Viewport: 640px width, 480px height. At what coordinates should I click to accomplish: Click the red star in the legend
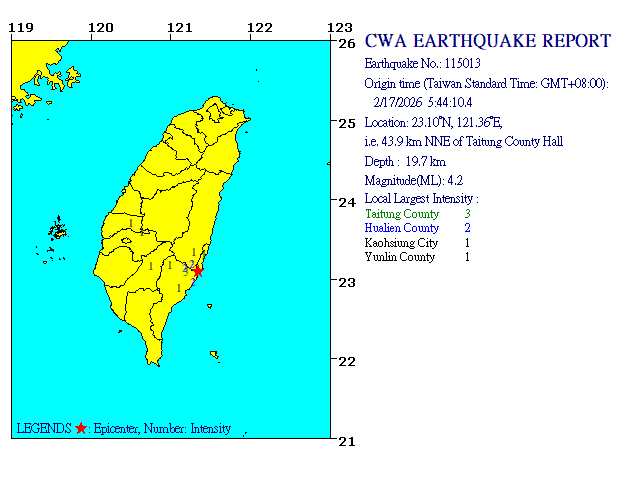point(81,428)
